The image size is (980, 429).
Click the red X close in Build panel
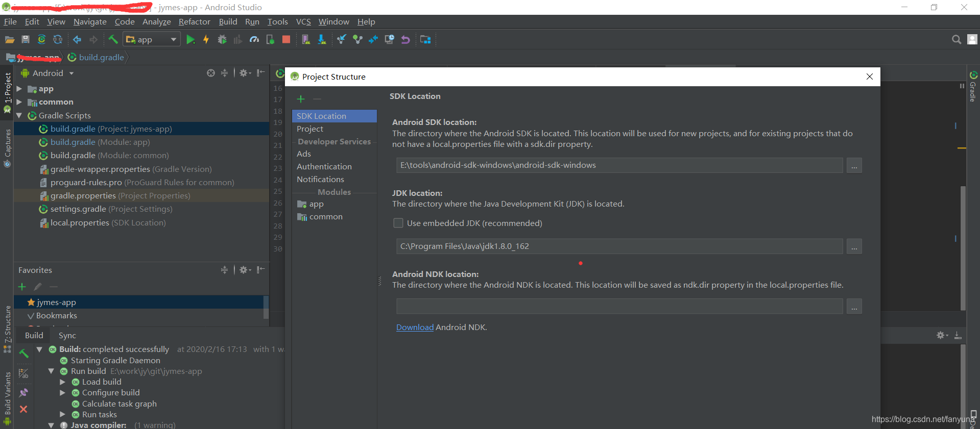coord(23,409)
